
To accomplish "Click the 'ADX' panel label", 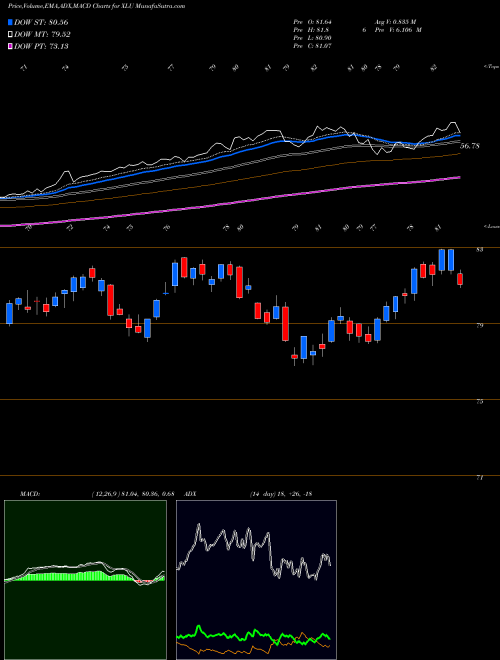I will [191, 494].
